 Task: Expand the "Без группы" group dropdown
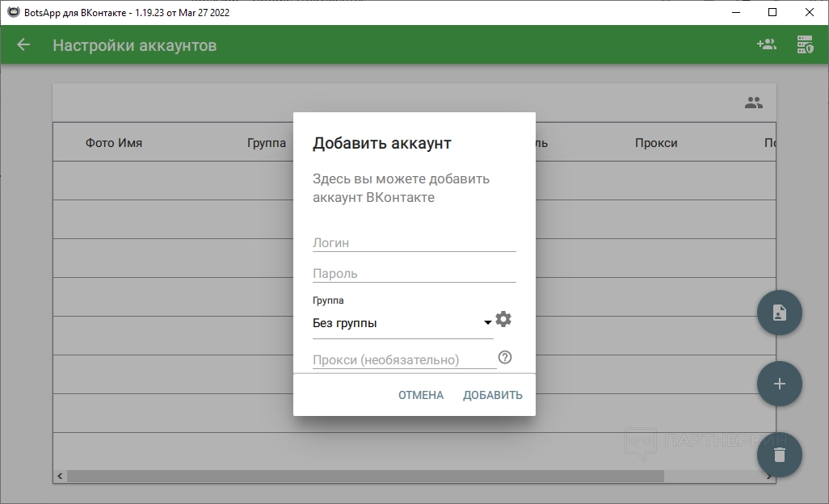(x=396, y=323)
